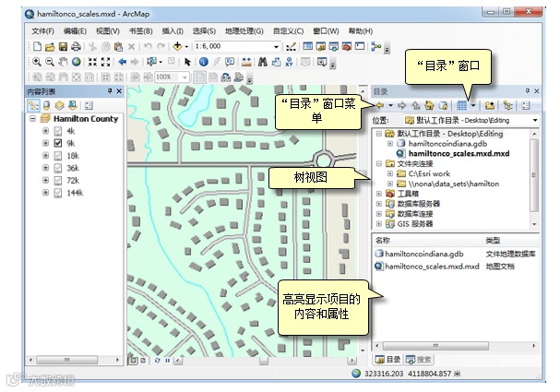Image resolution: width=560 pixels, height=392 pixels.
Task: Open the map scale 1:6,000 dropdown
Action: click(276, 47)
